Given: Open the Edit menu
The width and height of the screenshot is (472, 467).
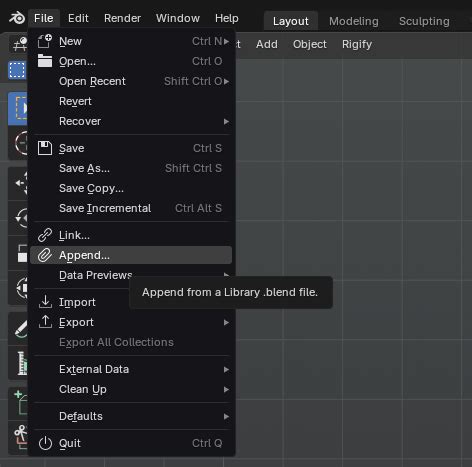Looking at the screenshot, I should (x=78, y=18).
